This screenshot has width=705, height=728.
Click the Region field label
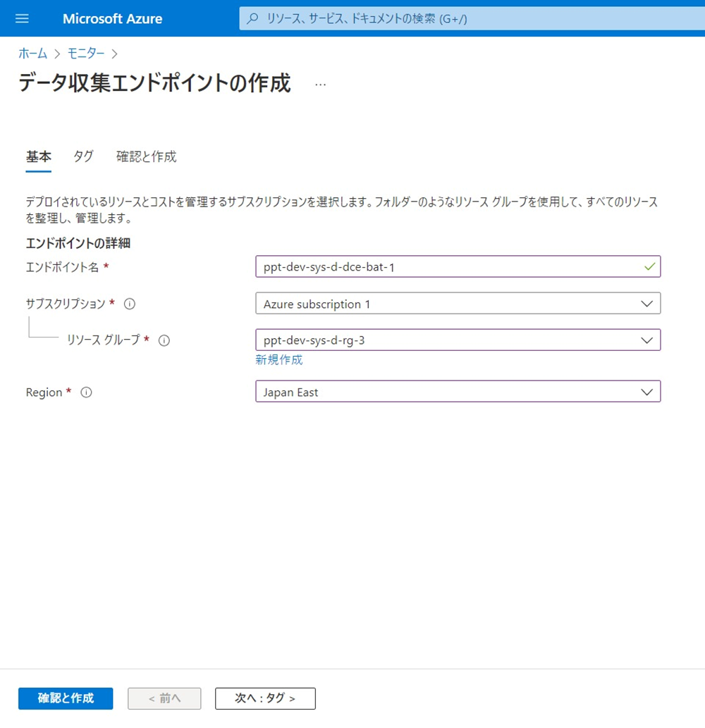click(44, 393)
